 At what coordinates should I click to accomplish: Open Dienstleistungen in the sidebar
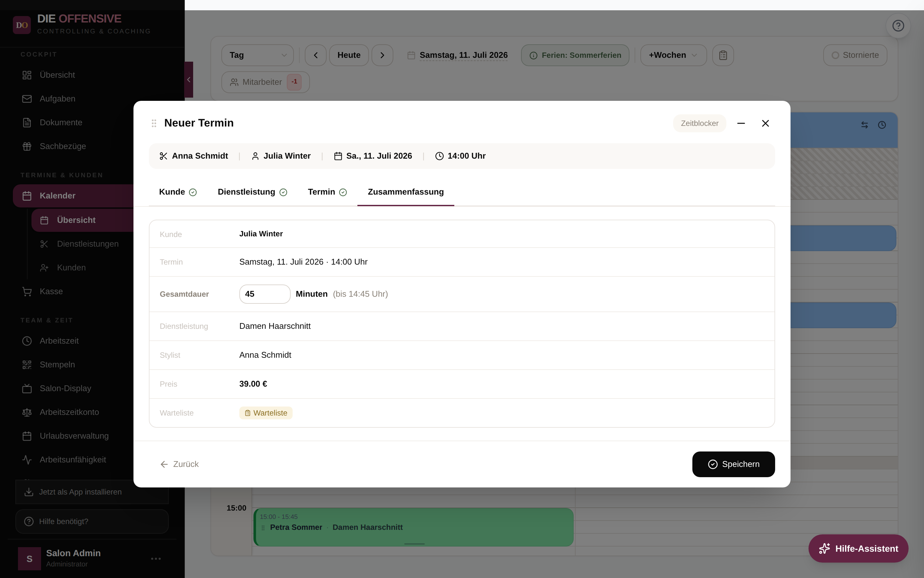(88, 244)
